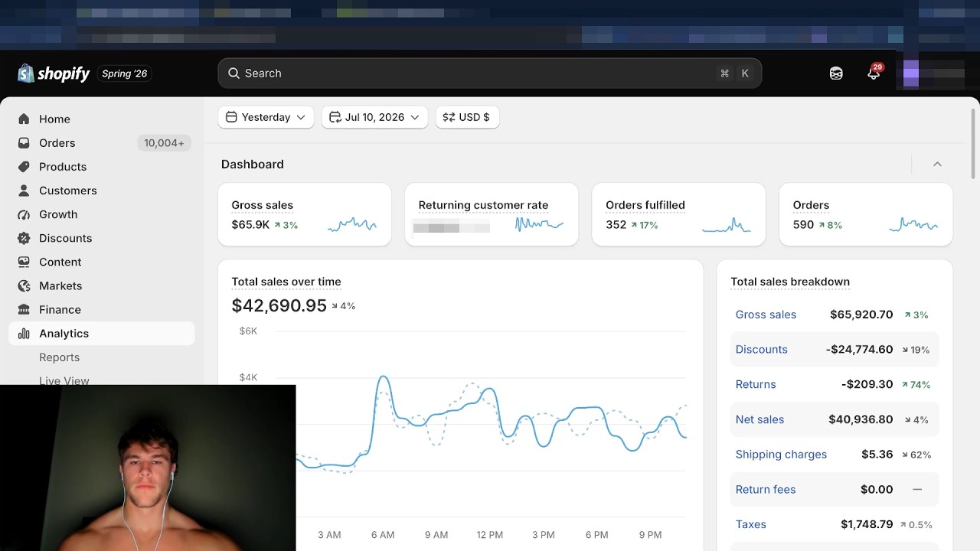Click the Growth target icon
980x551 pixels.
(x=24, y=214)
